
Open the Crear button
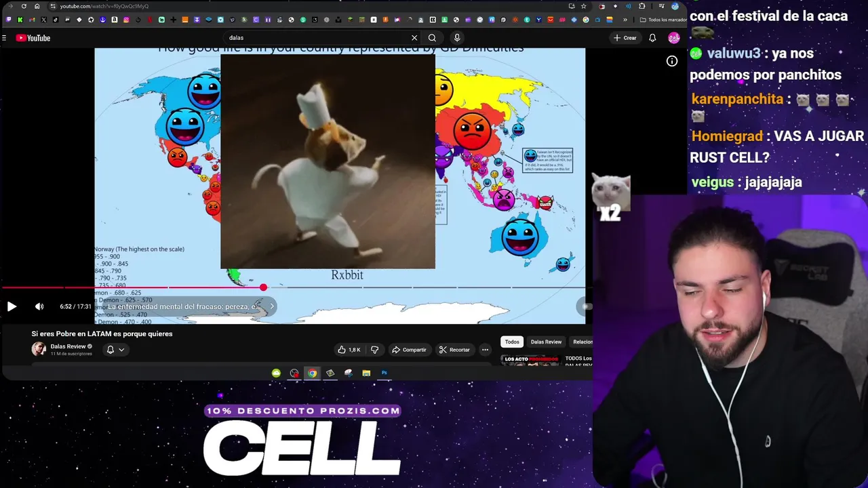click(x=625, y=38)
